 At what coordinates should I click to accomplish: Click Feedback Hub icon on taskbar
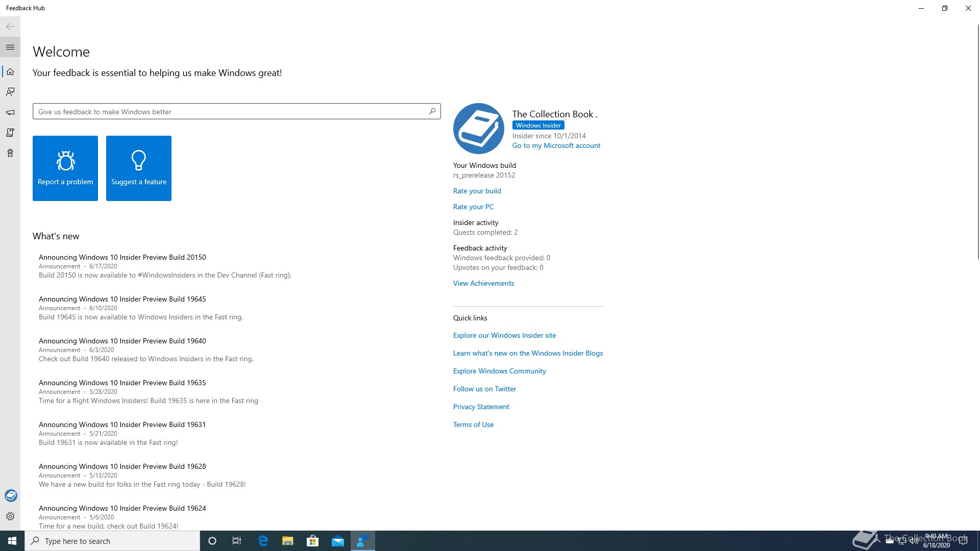pyautogui.click(x=363, y=541)
